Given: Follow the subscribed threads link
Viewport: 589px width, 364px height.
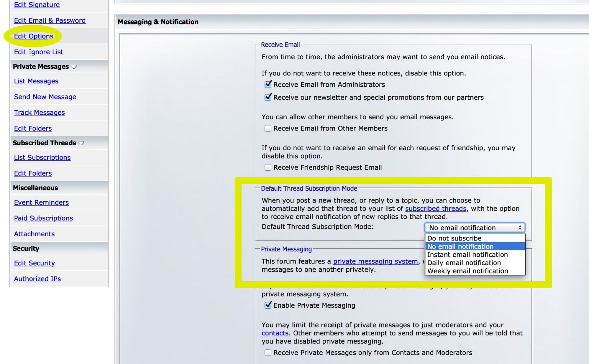Looking at the screenshot, I should tap(435, 209).
